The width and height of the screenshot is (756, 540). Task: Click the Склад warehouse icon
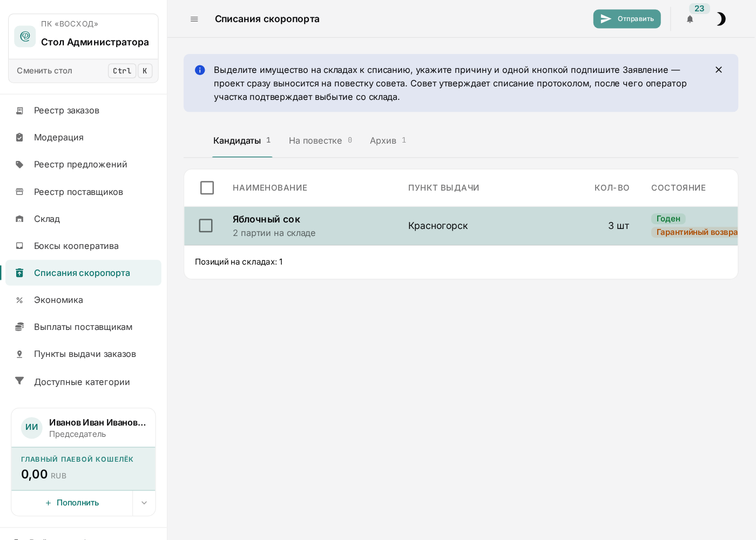tap(19, 219)
